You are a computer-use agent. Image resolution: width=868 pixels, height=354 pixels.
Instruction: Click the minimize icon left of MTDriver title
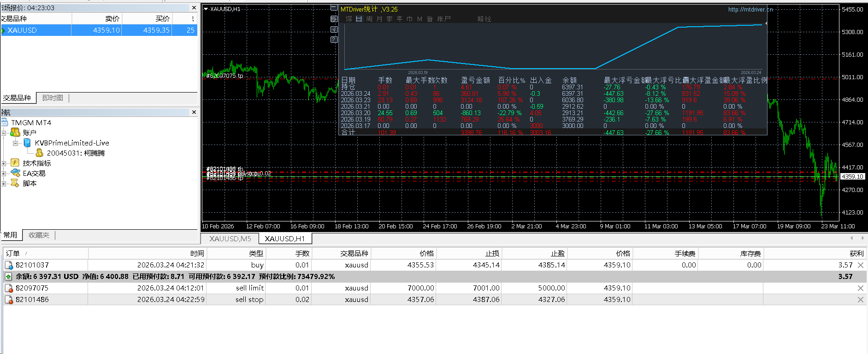[334, 8]
